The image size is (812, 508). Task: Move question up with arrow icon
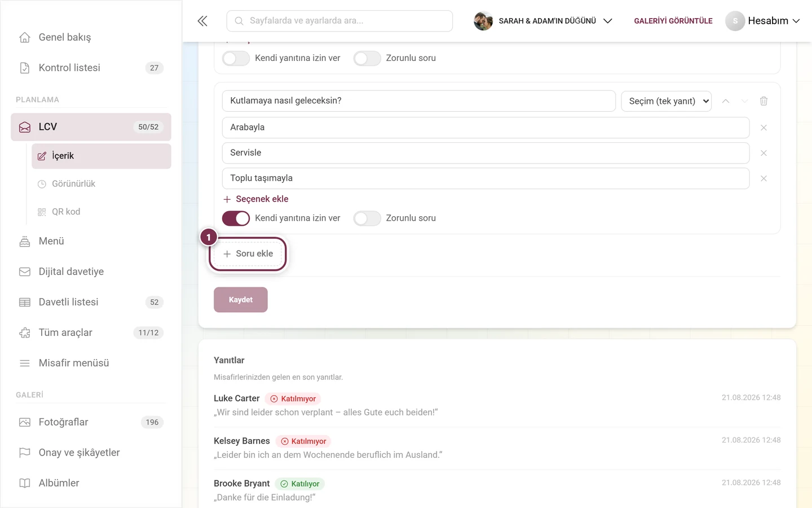(726, 101)
